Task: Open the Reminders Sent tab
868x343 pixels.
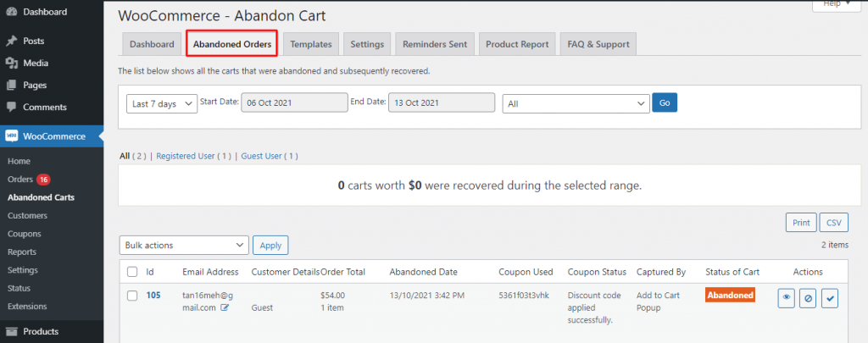Action: [435, 44]
